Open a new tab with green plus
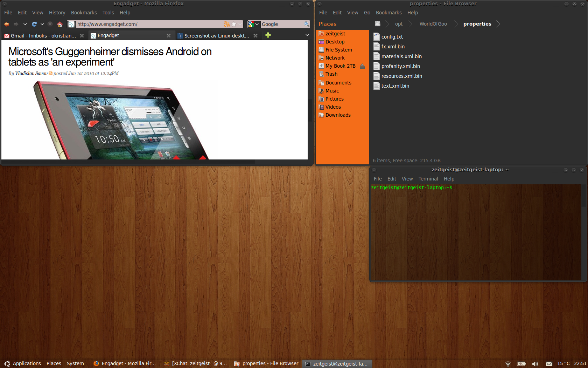Screen dimensions: 588x368 [x=268, y=35]
